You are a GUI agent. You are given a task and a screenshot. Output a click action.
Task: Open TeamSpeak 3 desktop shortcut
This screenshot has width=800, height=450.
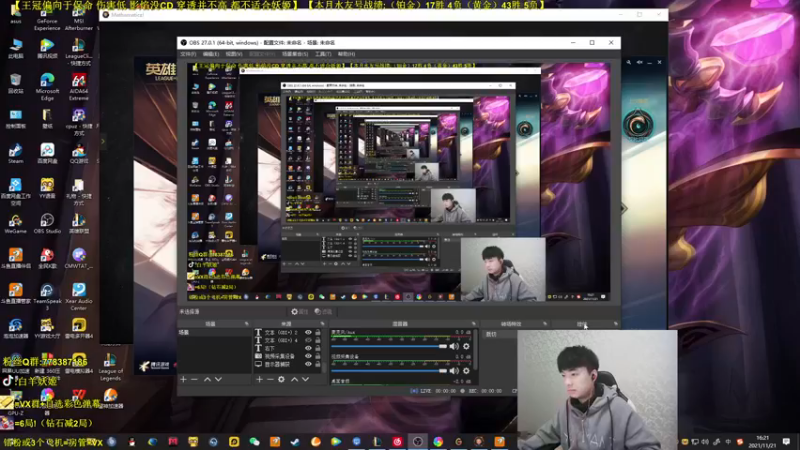click(47, 297)
